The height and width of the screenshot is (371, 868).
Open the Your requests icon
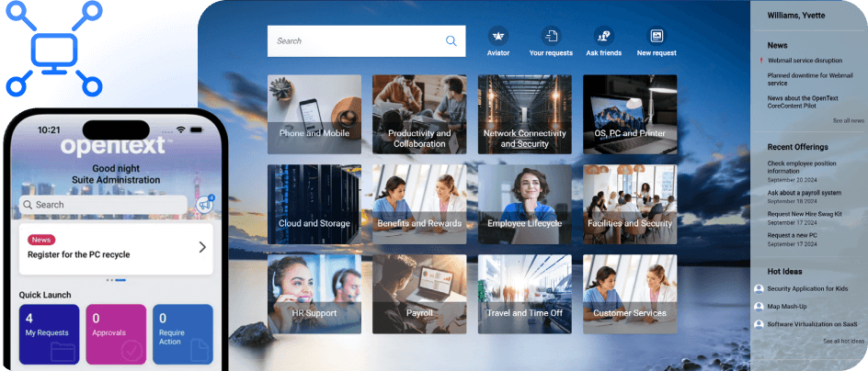click(551, 36)
